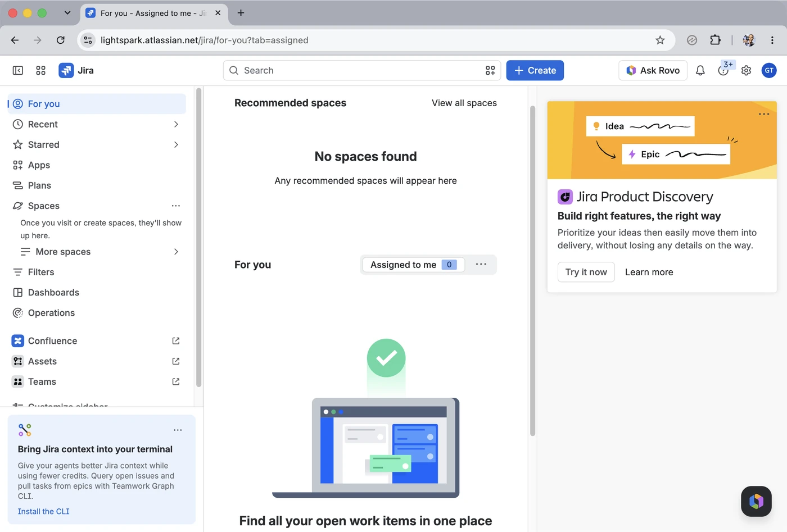787x532 pixels.
Task: Open Dashboards in the sidebar
Action: [97, 293]
